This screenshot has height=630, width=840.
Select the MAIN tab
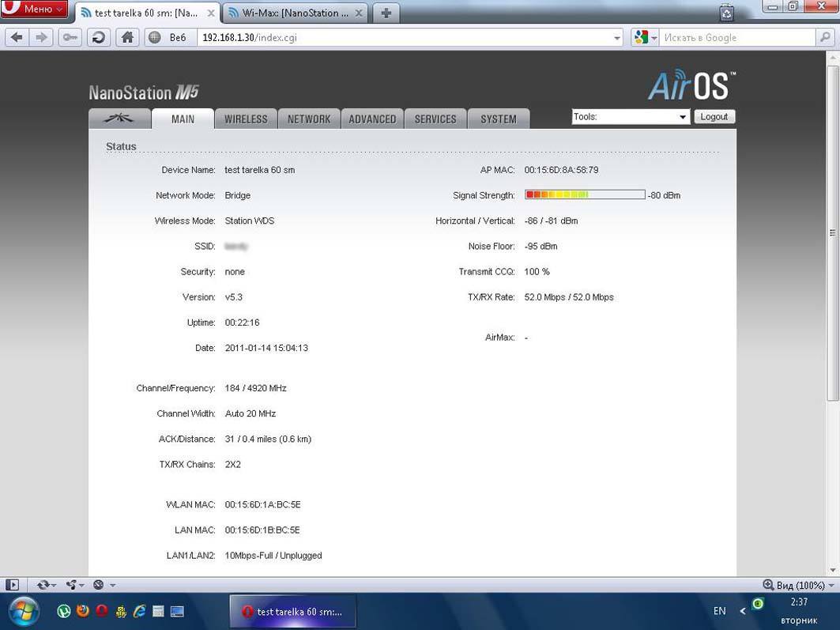[x=183, y=119]
